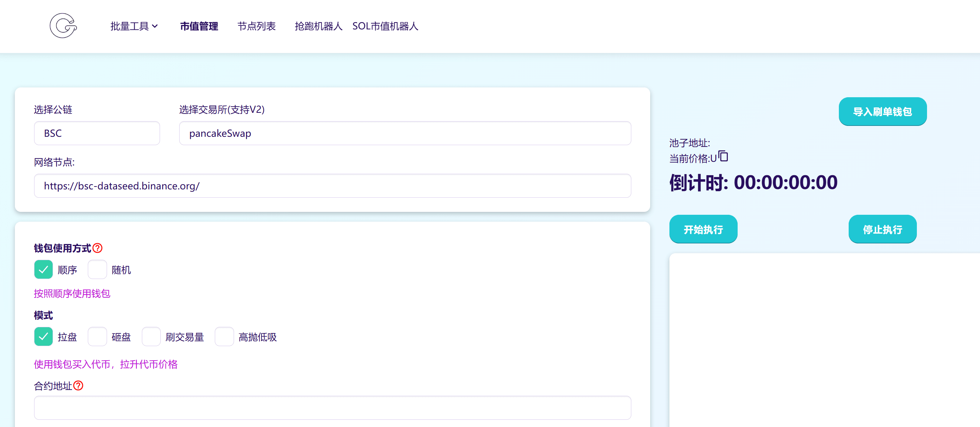980x427 pixels.
Task: Navigate to SOL市值机器人
Action: coord(385,26)
